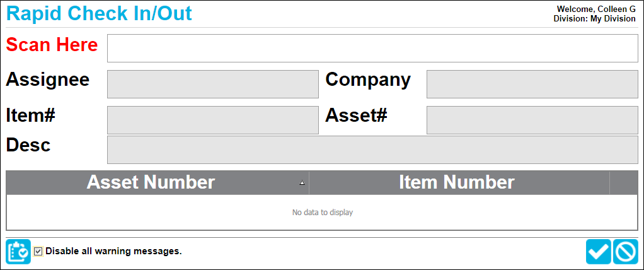
Task: Toggle the Disable all warning messages checkbox
Action: (x=38, y=251)
